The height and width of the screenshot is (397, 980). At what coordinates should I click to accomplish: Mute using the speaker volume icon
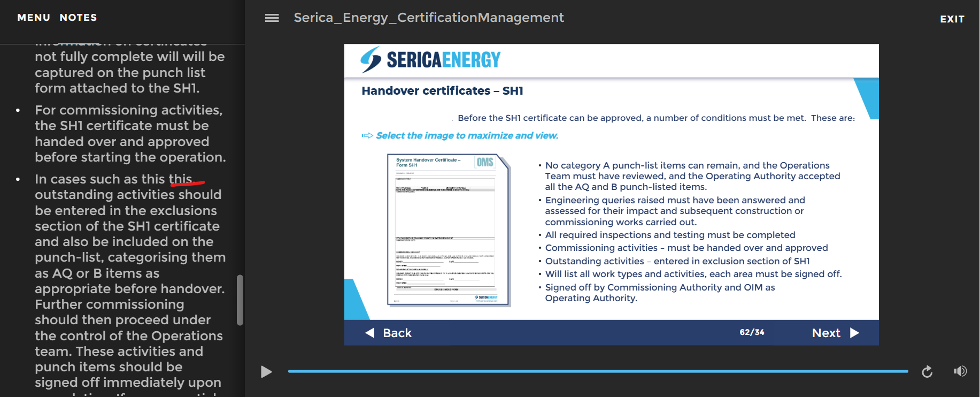pyautogui.click(x=960, y=371)
